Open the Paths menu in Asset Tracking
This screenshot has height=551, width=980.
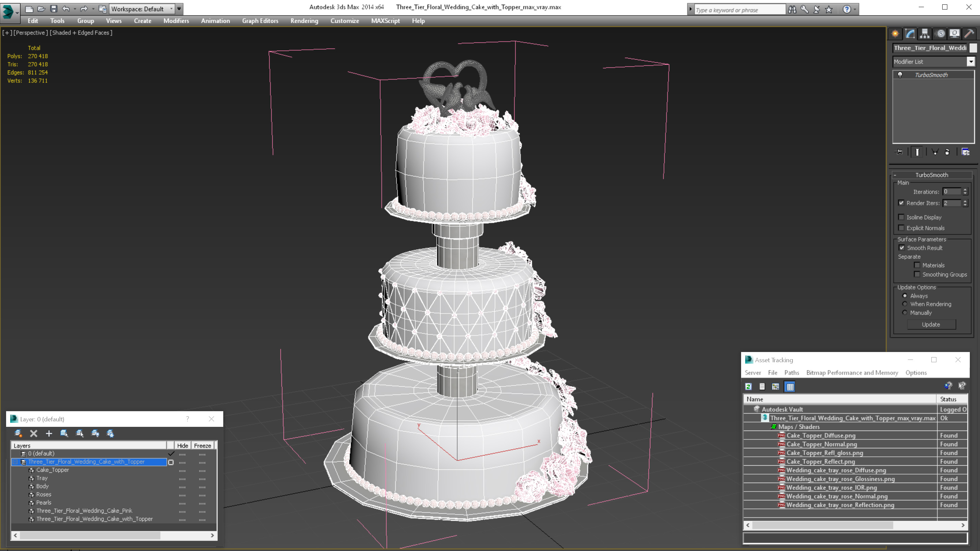pos(791,373)
